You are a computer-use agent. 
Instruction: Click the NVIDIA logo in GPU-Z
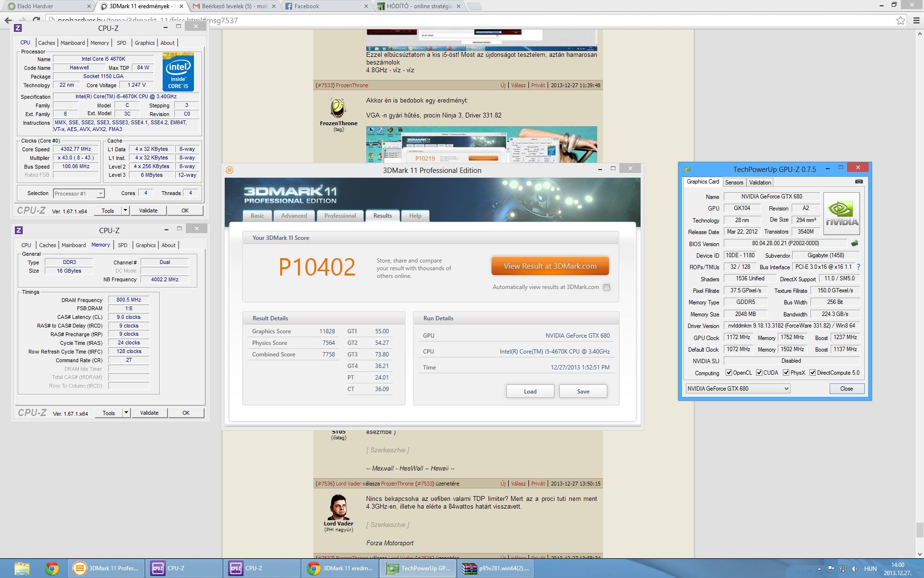pos(842,213)
